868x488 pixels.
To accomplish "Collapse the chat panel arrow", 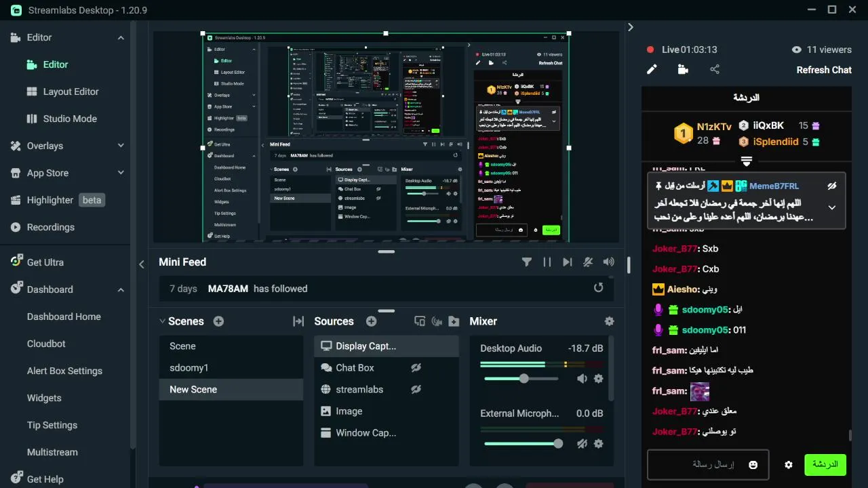I will [631, 27].
